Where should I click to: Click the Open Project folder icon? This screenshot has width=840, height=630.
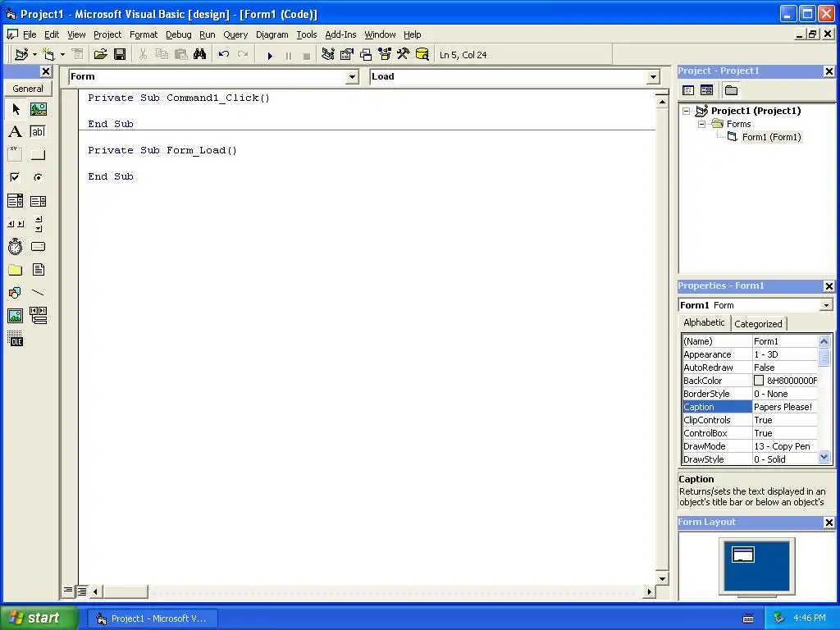100,55
